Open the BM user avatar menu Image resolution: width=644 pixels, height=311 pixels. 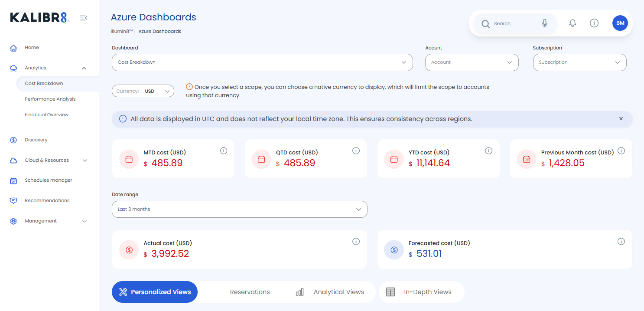pyautogui.click(x=620, y=23)
